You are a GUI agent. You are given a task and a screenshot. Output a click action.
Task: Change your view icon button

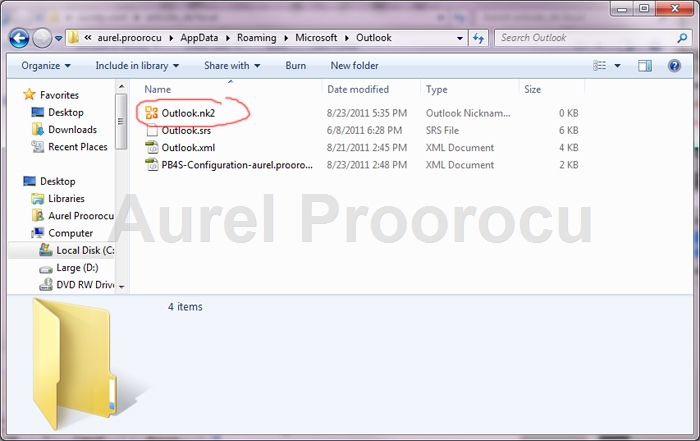(x=600, y=66)
